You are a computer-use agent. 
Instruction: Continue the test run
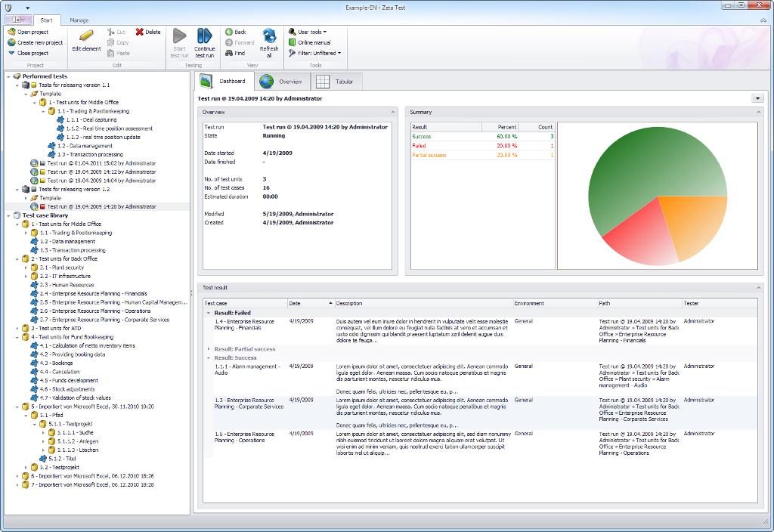click(x=204, y=43)
